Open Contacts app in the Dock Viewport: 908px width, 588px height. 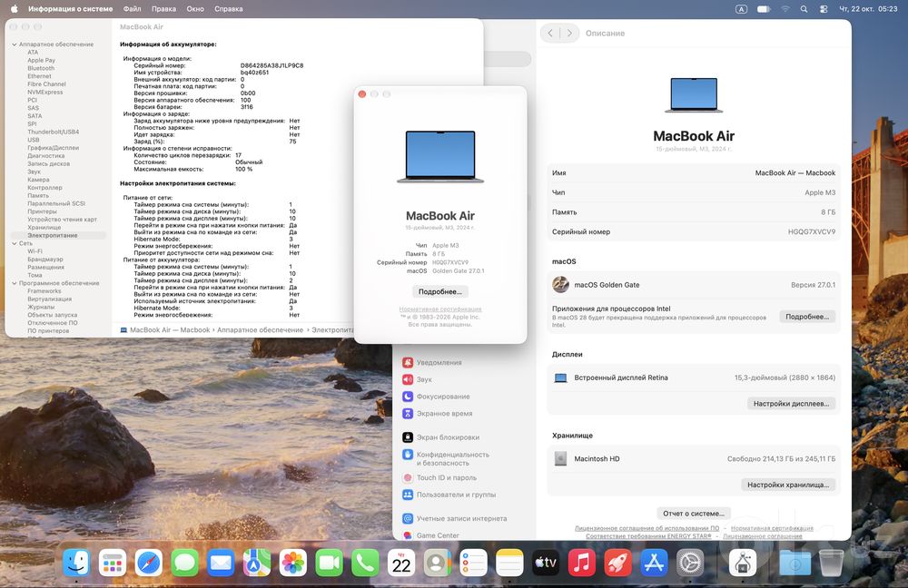pyautogui.click(x=438, y=562)
